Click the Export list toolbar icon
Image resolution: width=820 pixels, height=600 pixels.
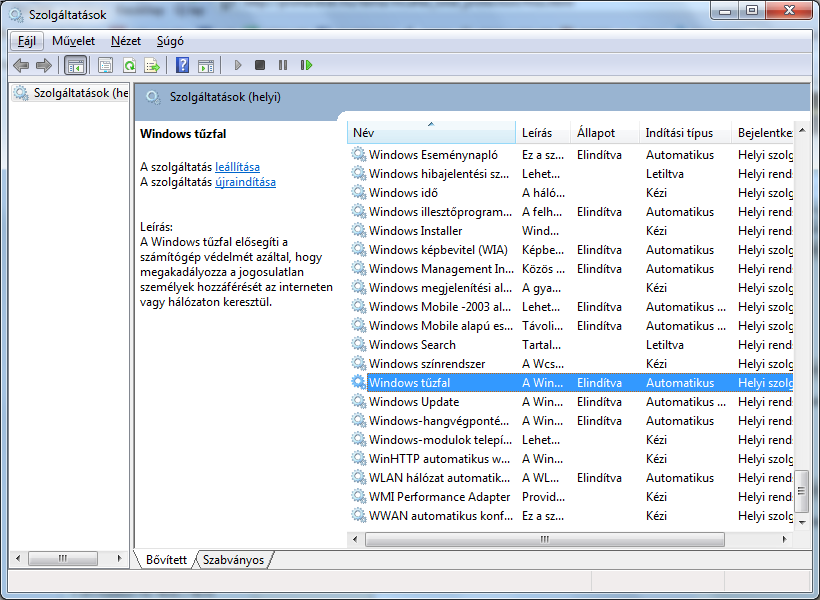[x=152, y=65]
